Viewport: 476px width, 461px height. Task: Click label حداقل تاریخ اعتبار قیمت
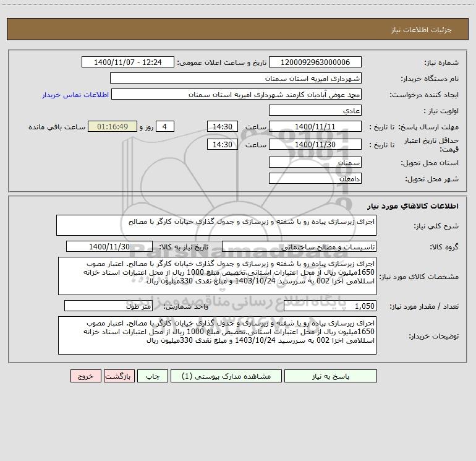pyautogui.click(x=431, y=145)
